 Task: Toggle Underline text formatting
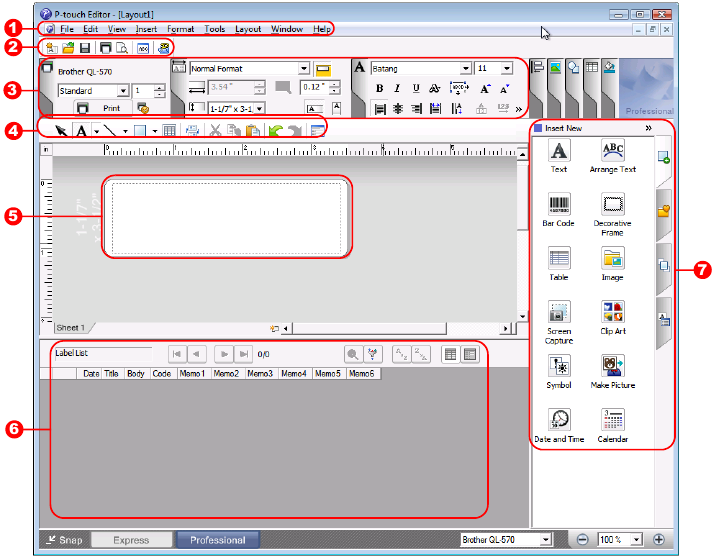click(x=416, y=88)
